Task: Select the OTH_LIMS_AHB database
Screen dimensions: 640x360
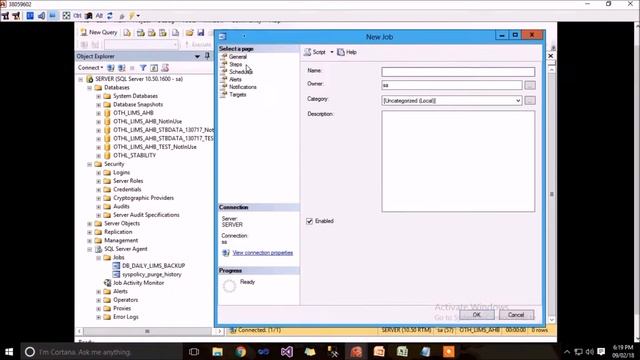Action: (133, 113)
